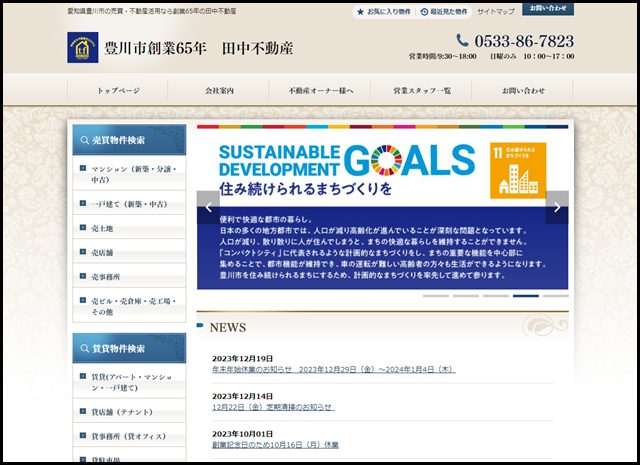
Task: Open トップページ navigation item
Action: click(x=118, y=91)
